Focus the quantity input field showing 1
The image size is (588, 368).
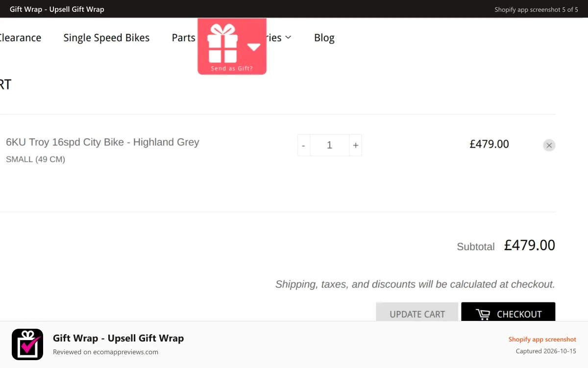pyautogui.click(x=330, y=145)
